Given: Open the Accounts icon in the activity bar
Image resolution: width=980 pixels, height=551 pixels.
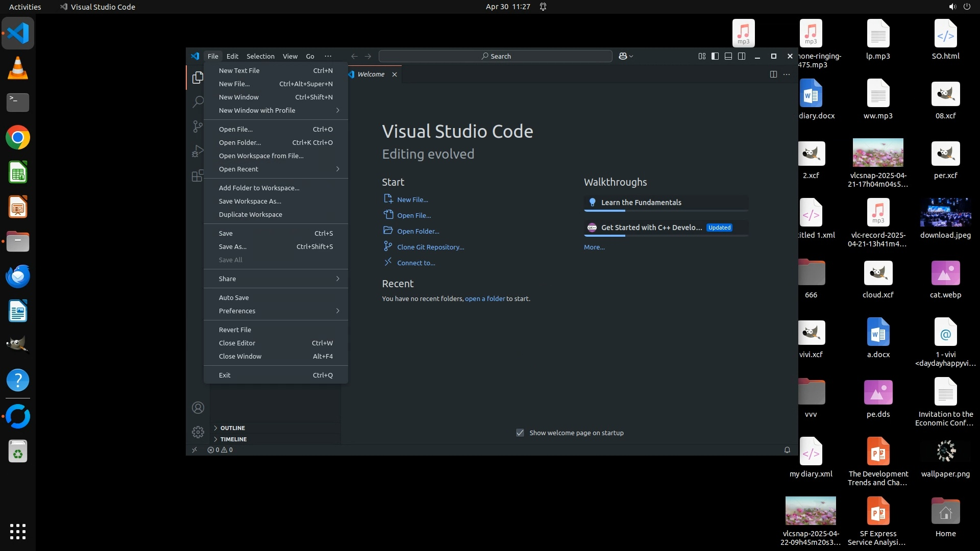Looking at the screenshot, I should point(198,408).
